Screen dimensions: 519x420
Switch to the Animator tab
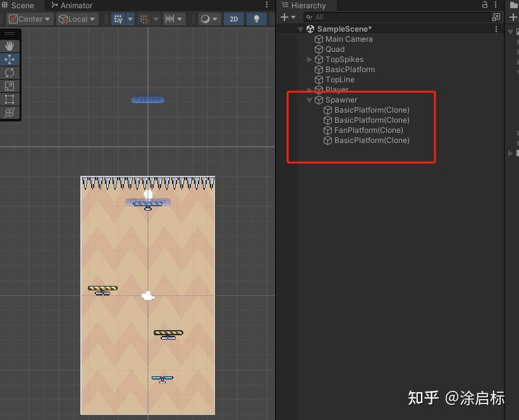(72, 5)
